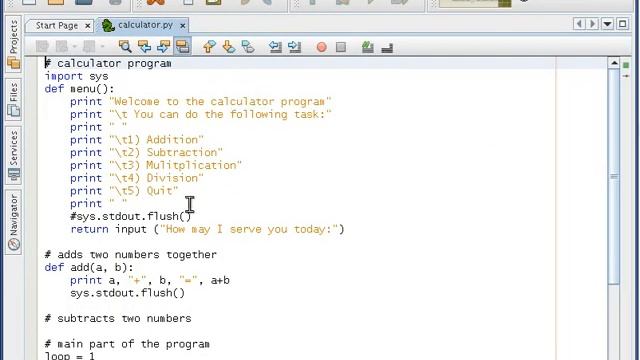Screen dimensions: 640x360
Task: Click the 'def add(a, b):' line
Action: pos(89,267)
